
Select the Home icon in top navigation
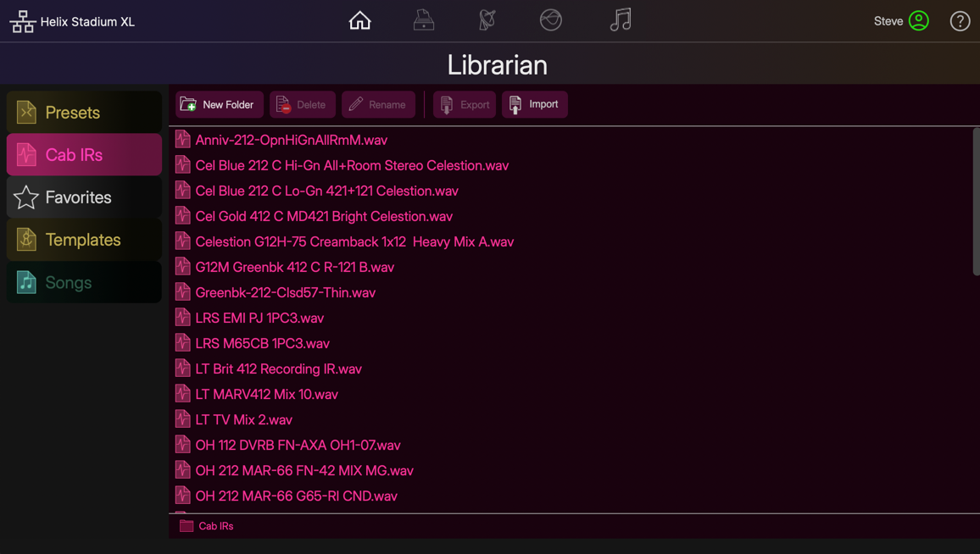click(x=359, y=19)
